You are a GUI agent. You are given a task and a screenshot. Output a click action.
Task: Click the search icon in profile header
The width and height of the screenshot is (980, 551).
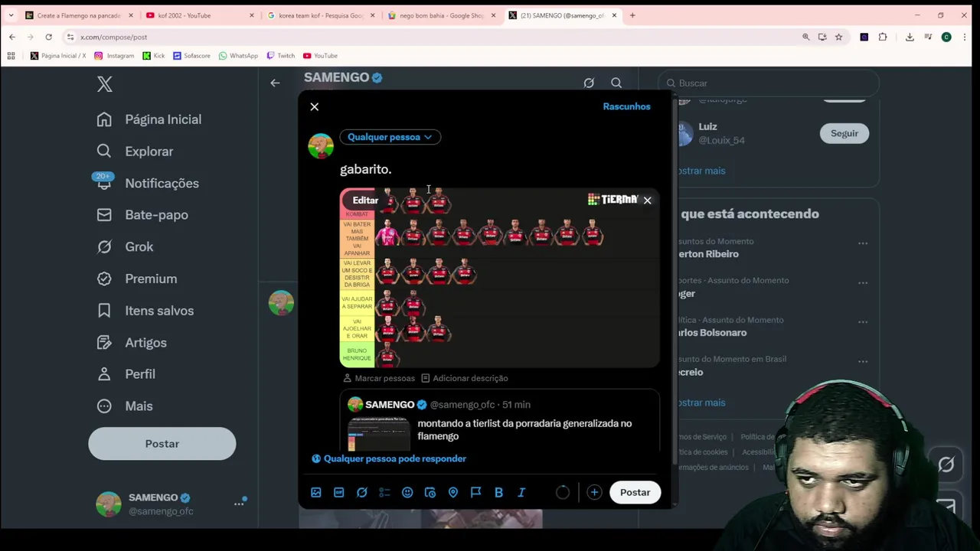coord(616,83)
